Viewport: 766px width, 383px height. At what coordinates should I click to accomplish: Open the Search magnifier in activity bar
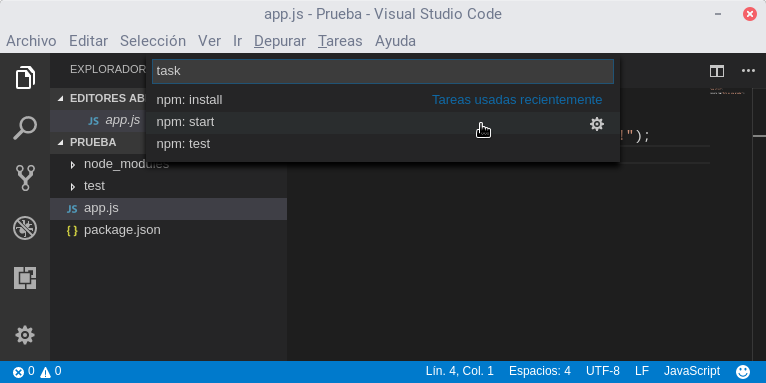25,128
